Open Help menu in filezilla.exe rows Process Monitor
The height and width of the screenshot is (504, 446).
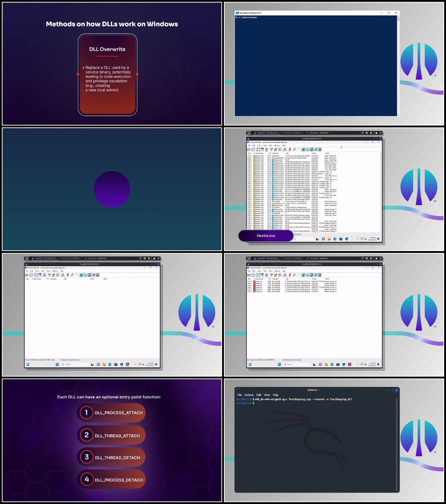point(284,271)
